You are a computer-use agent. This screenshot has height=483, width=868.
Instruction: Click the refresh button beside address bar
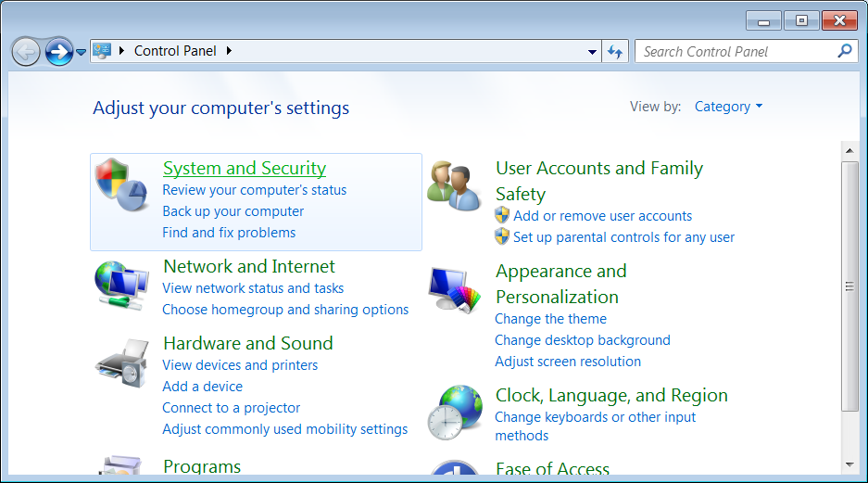pos(615,52)
